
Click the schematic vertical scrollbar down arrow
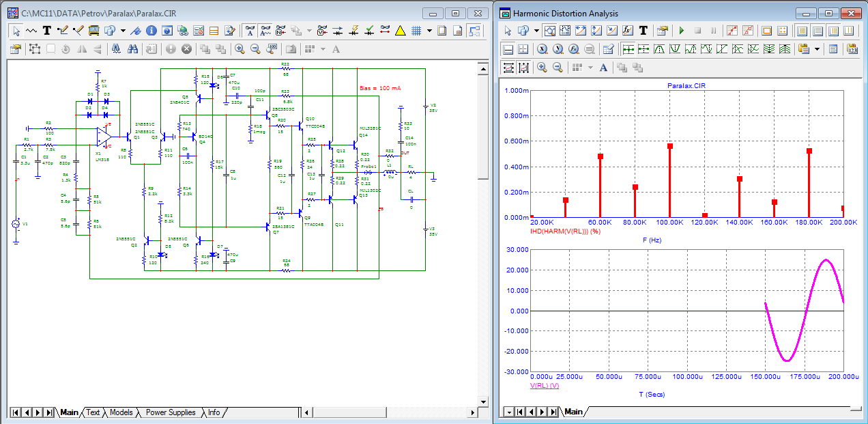tap(483, 401)
